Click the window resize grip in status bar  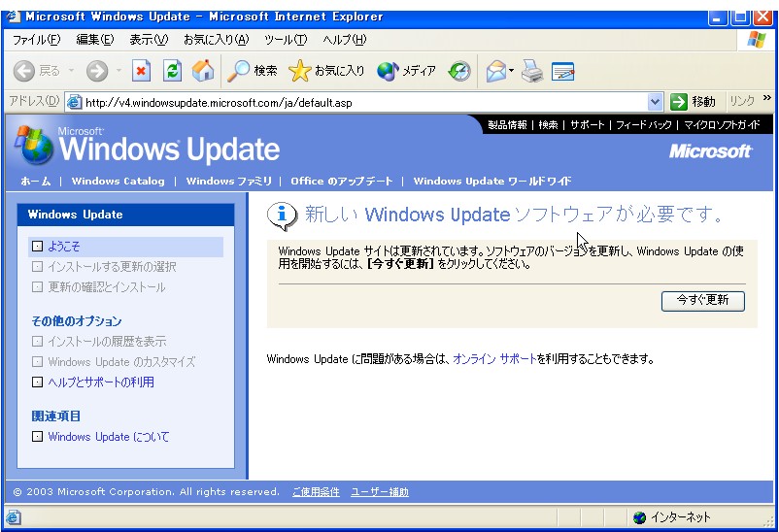pyautogui.click(x=768, y=520)
